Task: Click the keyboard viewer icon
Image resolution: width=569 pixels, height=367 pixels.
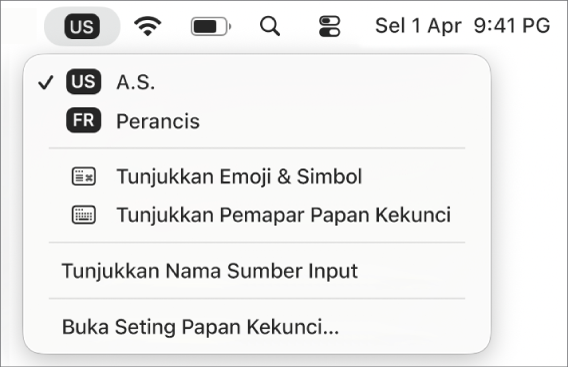Action: [84, 215]
